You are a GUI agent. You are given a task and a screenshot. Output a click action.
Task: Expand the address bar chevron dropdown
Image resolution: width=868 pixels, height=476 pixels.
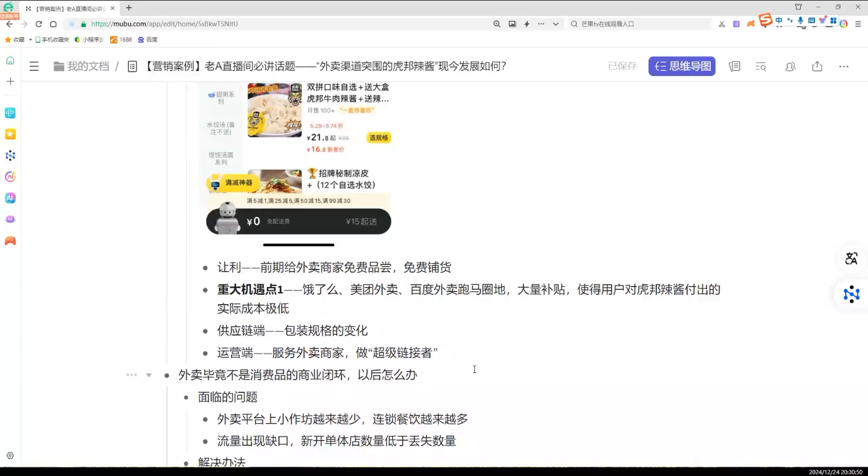555,24
